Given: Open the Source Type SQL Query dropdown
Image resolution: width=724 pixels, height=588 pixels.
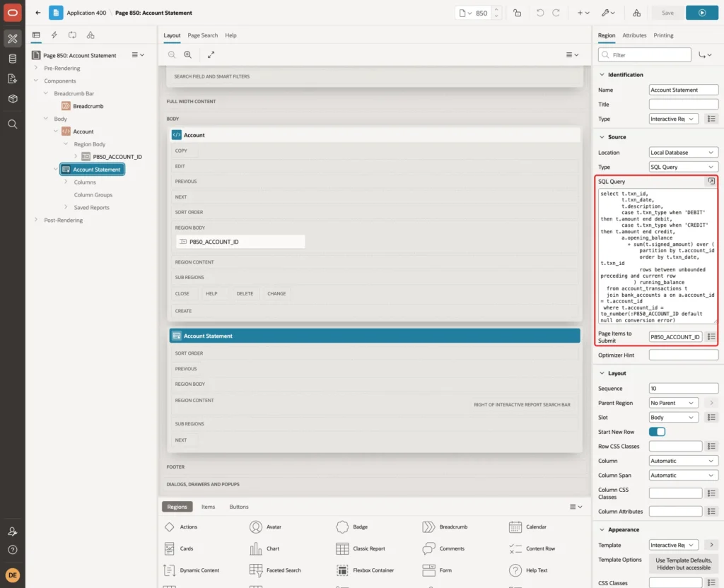Looking at the screenshot, I should (x=684, y=167).
